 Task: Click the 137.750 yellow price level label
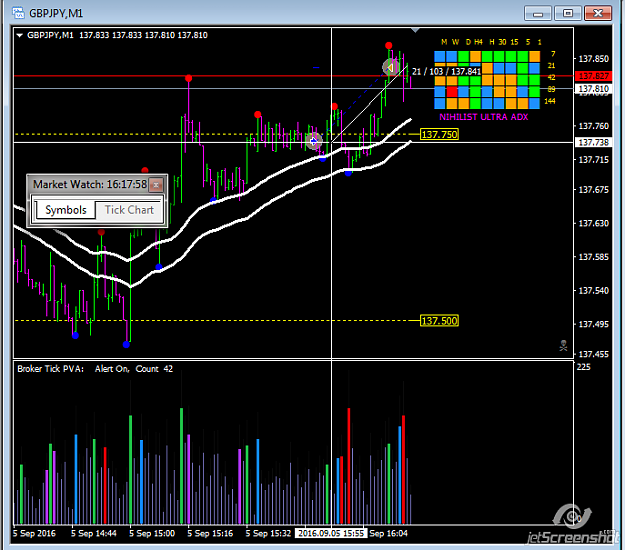pyautogui.click(x=439, y=134)
